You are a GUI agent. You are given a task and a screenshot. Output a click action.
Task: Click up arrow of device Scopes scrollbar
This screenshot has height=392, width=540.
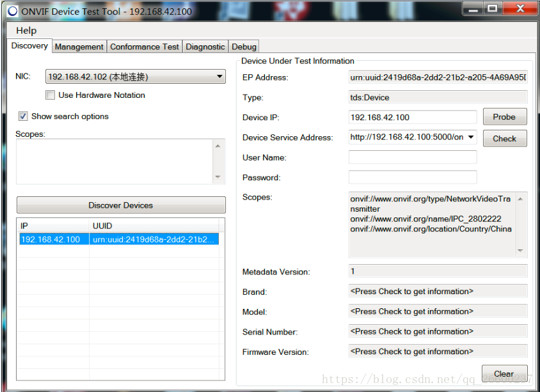pyautogui.click(x=520, y=199)
